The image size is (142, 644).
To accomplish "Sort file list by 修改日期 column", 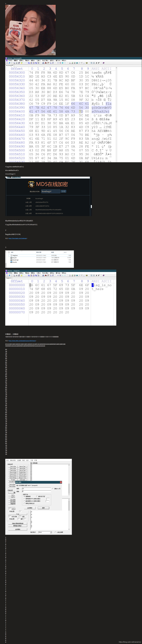I will [39, 252].
